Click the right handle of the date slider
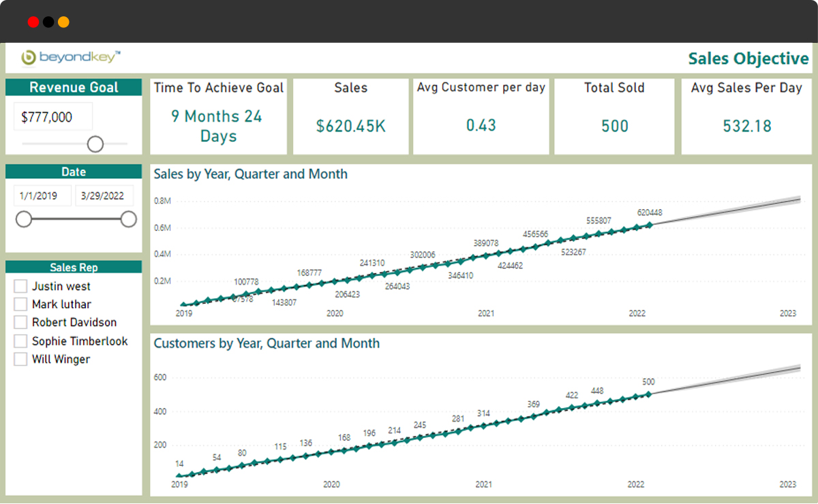Image resolution: width=818 pixels, height=504 pixels. (128, 219)
